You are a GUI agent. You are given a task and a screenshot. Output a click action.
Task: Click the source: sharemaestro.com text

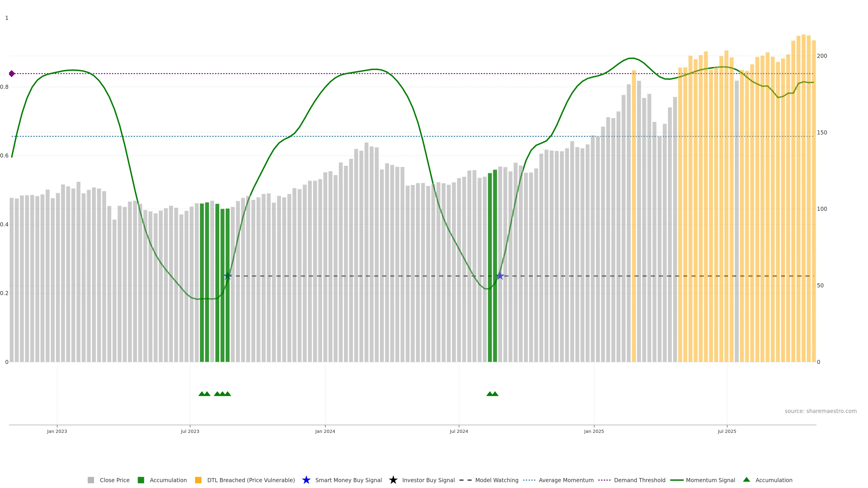(821, 411)
